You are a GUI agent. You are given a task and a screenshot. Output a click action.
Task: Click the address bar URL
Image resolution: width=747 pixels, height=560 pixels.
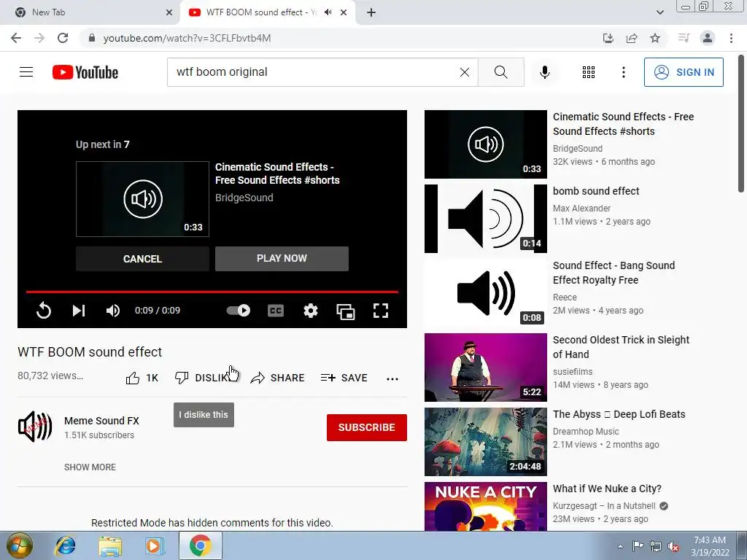point(187,38)
